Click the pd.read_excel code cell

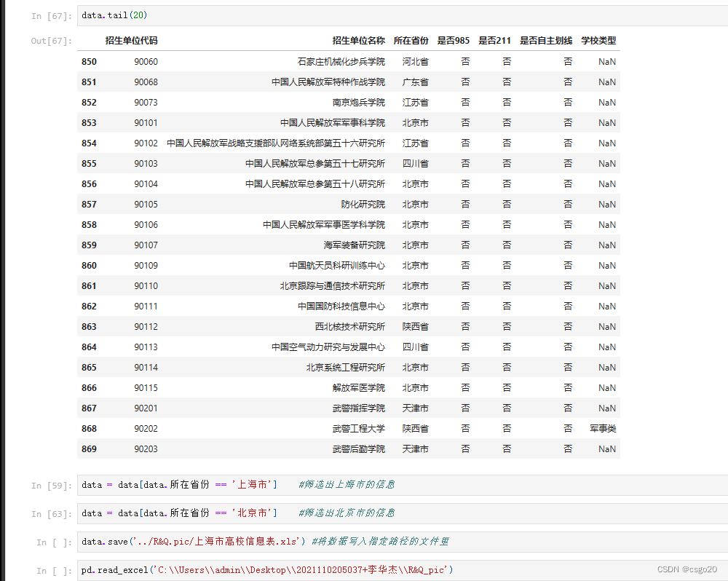[x=402, y=570]
